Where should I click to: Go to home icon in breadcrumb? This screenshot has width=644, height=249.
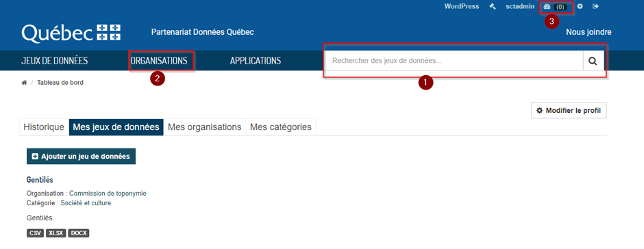point(24,83)
